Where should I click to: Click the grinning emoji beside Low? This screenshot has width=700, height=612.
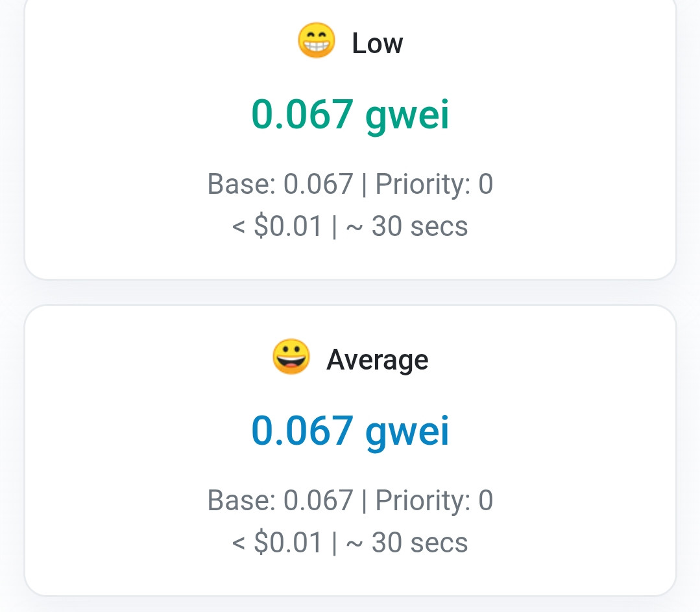[316, 41]
